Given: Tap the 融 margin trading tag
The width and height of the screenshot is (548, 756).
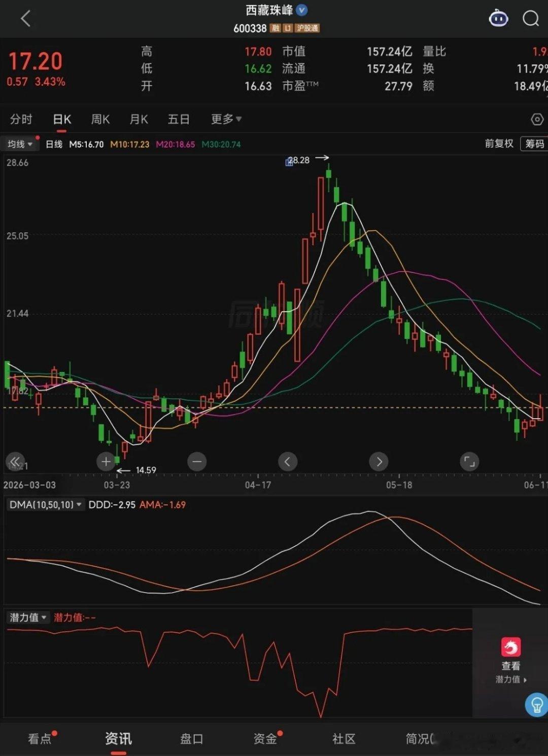Looking at the screenshot, I should coord(276,28).
